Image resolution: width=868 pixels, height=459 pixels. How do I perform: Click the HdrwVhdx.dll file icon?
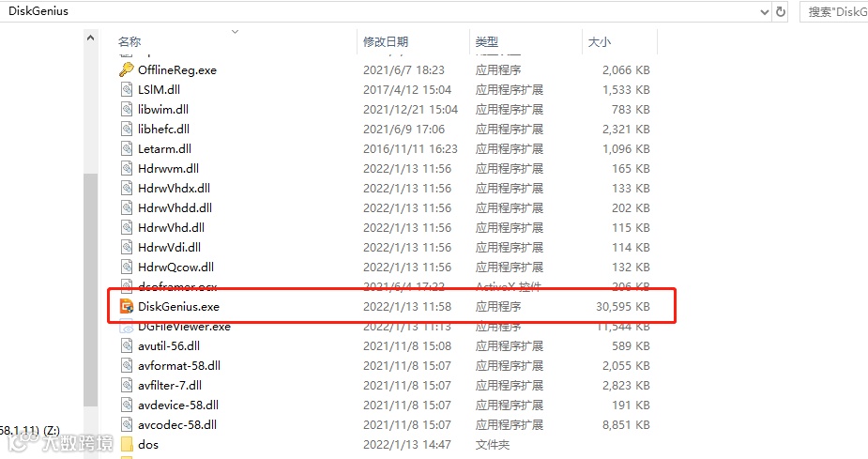coord(127,189)
